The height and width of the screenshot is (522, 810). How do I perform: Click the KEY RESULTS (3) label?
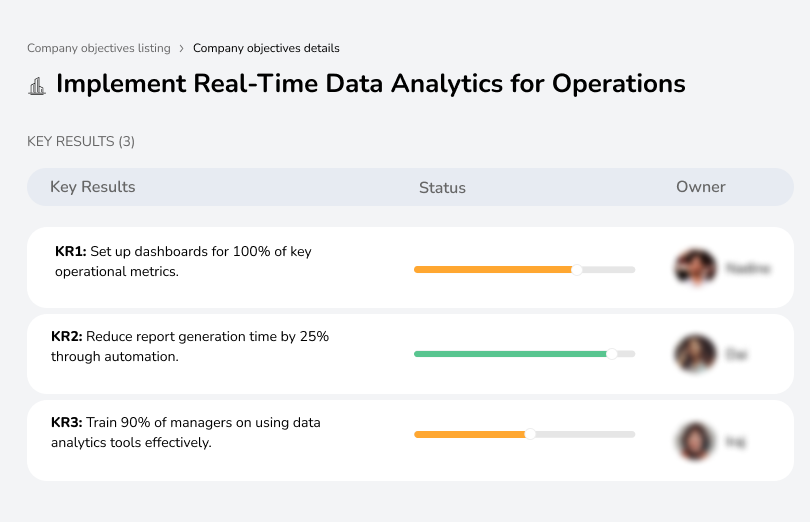pos(81,142)
